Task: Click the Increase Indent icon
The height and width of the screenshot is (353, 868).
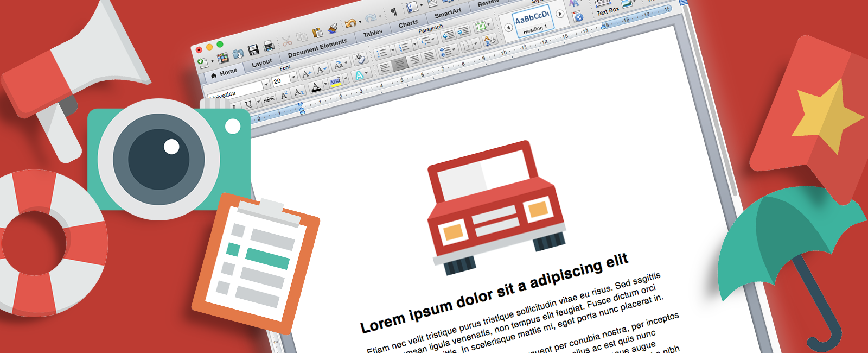Action: click(x=463, y=32)
